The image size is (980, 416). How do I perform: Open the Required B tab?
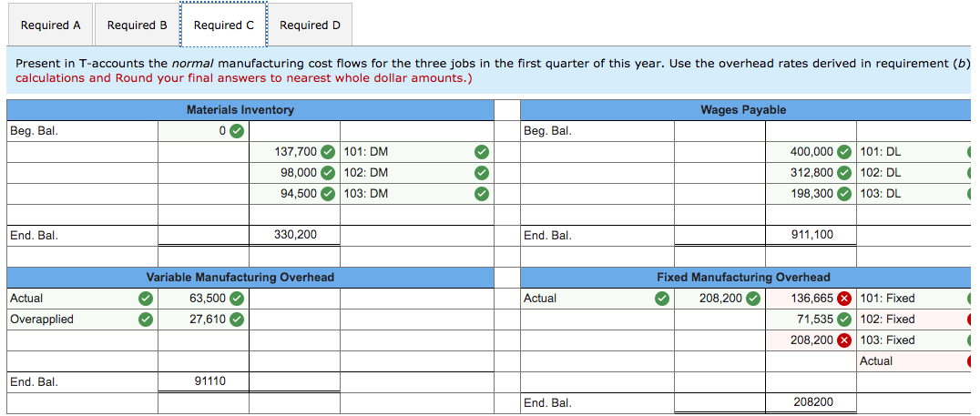coord(137,25)
